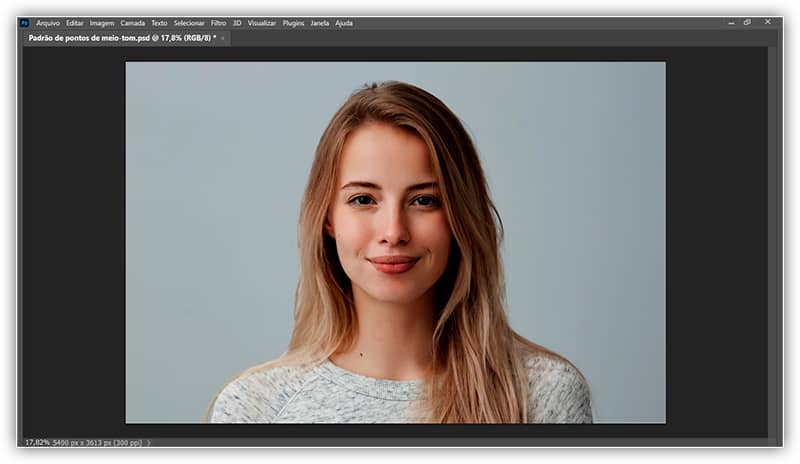
Task: Open the Plugins menu
Action: tap(293, 23)
